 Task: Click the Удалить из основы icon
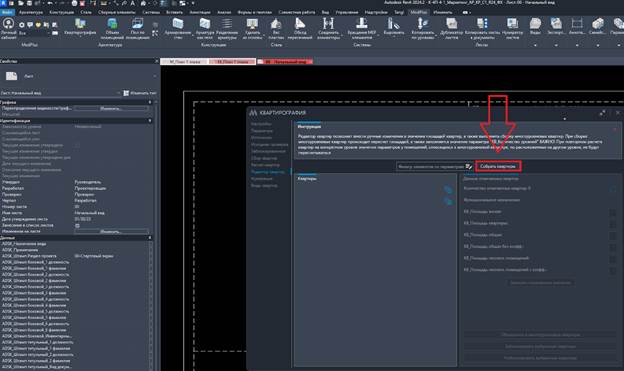pyautogui.click(x=252, y=24)
